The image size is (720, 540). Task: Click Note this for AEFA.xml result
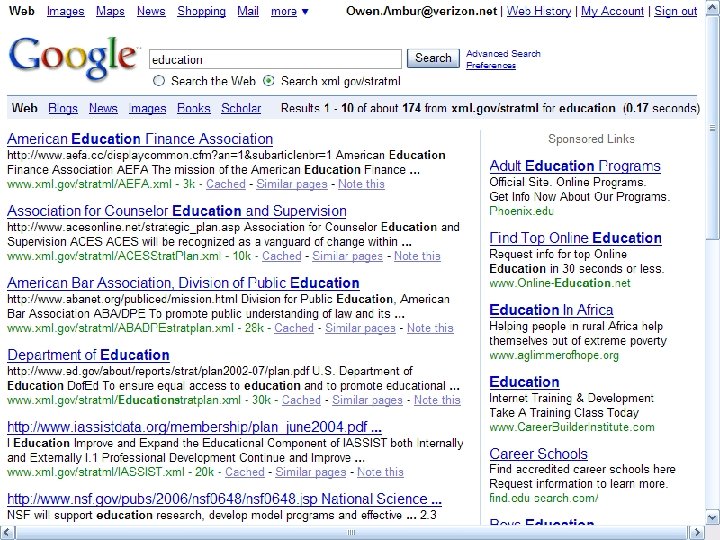point(361,184)
